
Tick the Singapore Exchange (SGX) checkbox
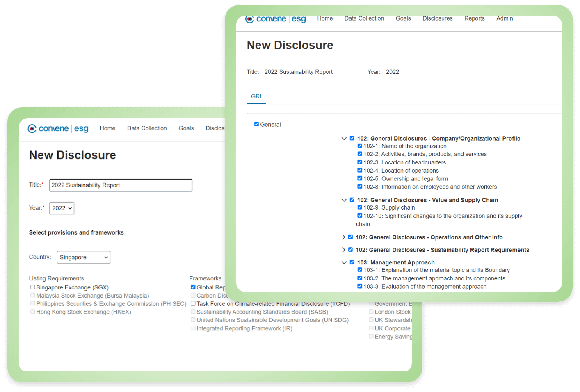(33, 287)
